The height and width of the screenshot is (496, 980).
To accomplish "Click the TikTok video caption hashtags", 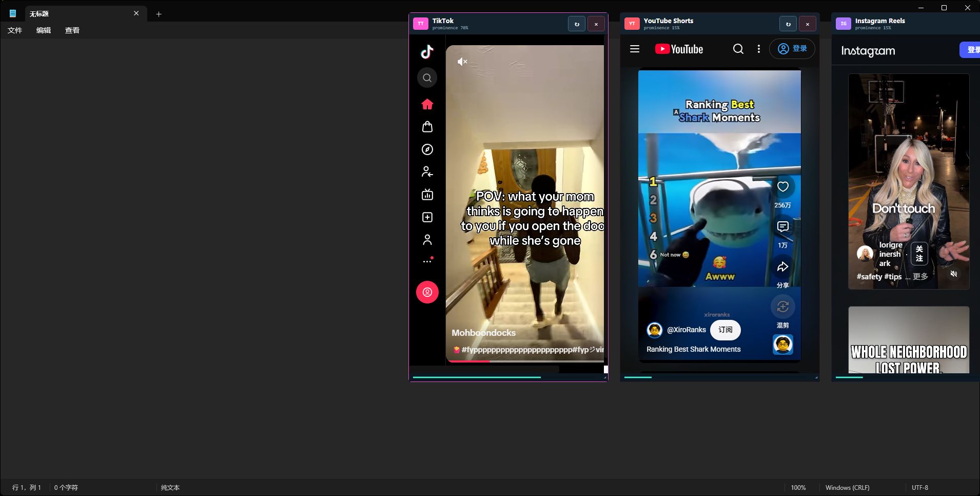I will [x=528, y=350].
